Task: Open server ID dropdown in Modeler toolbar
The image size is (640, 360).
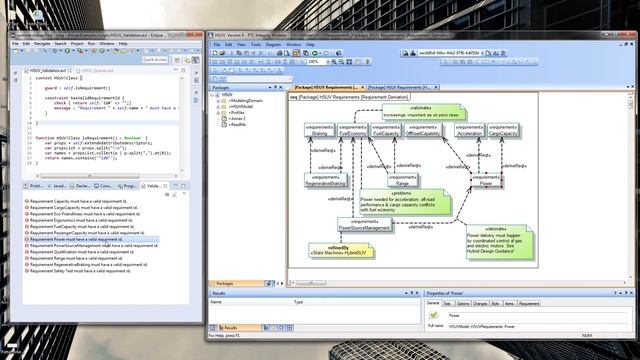Action: (x=482, y=53)
